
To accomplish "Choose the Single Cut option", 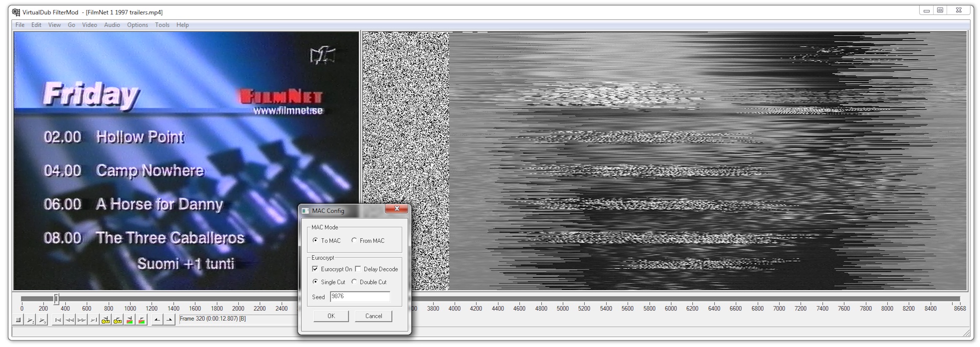I will (328, 282).
